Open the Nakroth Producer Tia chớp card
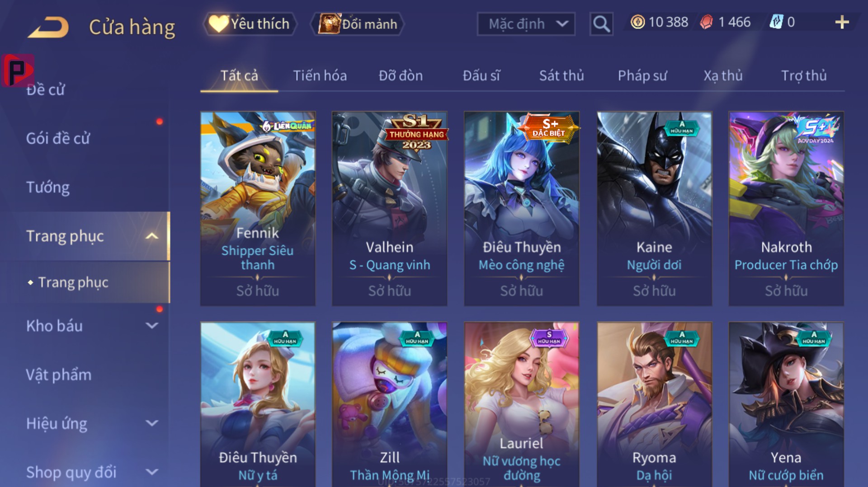This screenshot has height=487, width=868. point(786,209)
